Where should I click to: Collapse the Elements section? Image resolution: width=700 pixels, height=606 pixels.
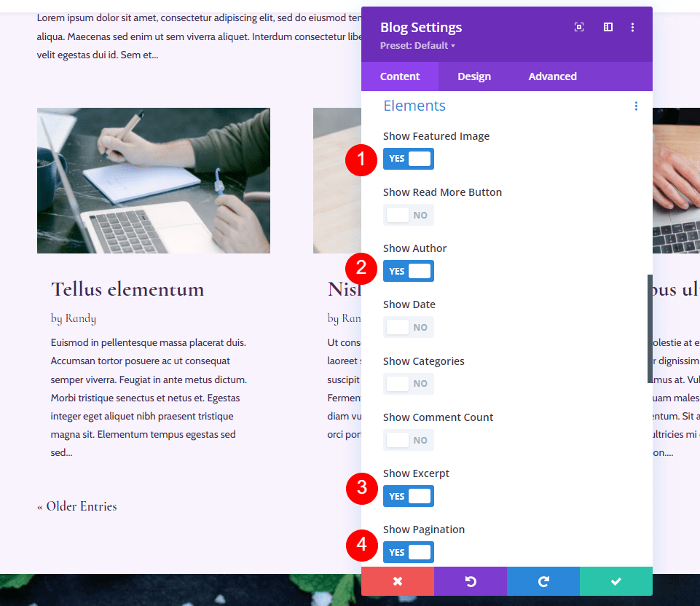(x=414, y=106)
